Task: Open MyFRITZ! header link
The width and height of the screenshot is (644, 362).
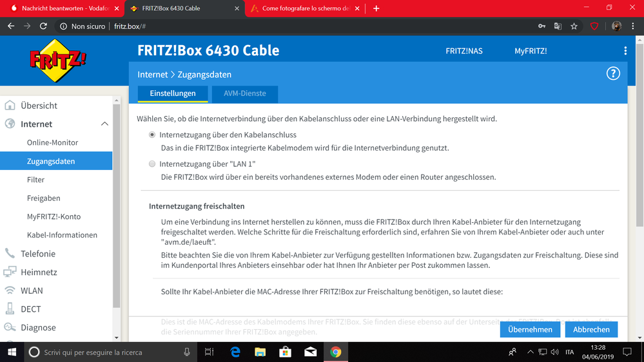Action: [531, 51]
